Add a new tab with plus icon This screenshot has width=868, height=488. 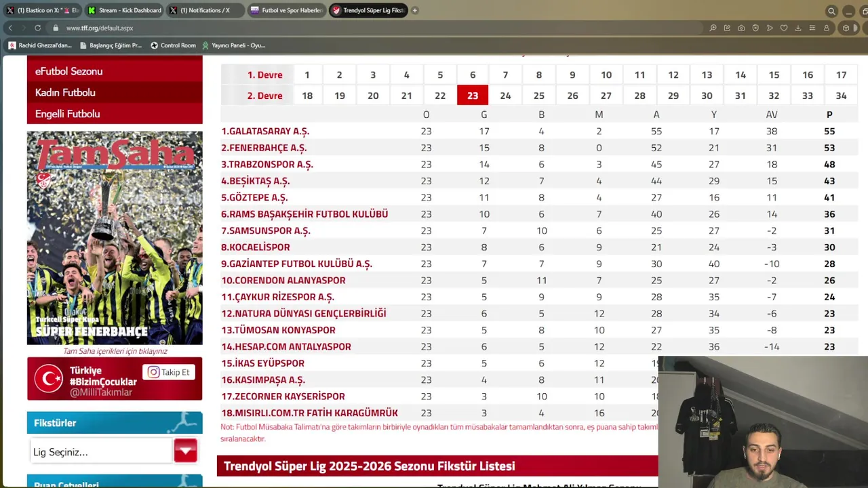(414, 10)
